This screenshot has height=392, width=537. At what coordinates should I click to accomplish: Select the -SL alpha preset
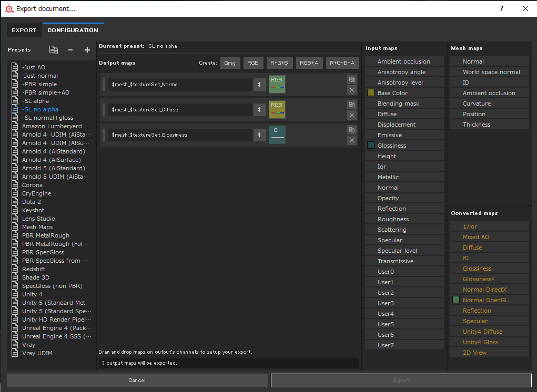tap(35, 101)
